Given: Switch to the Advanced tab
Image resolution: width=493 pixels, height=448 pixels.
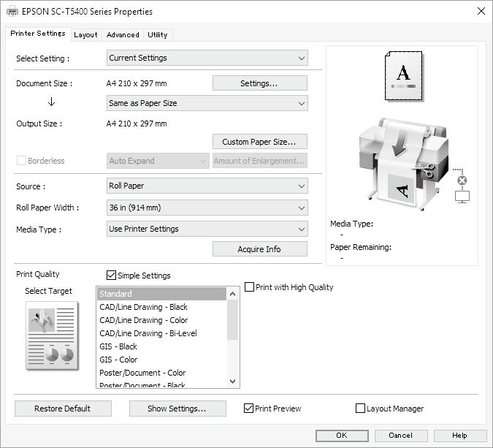Looking at the screenshot, I should [123, 35].
